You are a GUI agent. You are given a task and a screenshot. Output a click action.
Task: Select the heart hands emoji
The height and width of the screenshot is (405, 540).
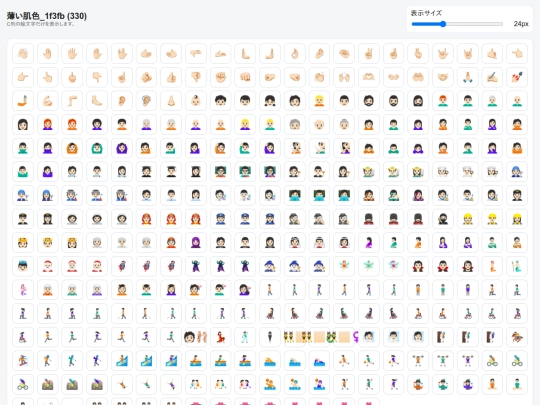(368, 77)
